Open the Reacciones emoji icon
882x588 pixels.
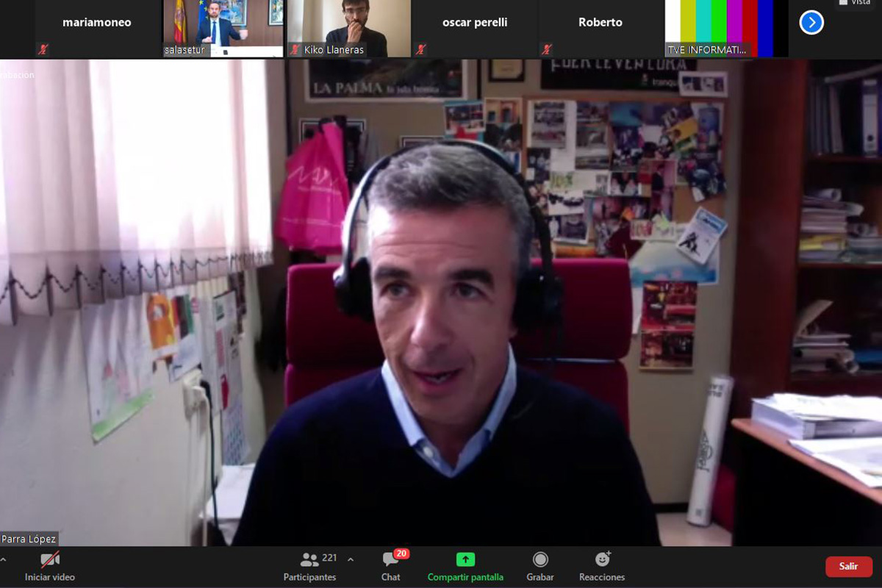[602, 559]
